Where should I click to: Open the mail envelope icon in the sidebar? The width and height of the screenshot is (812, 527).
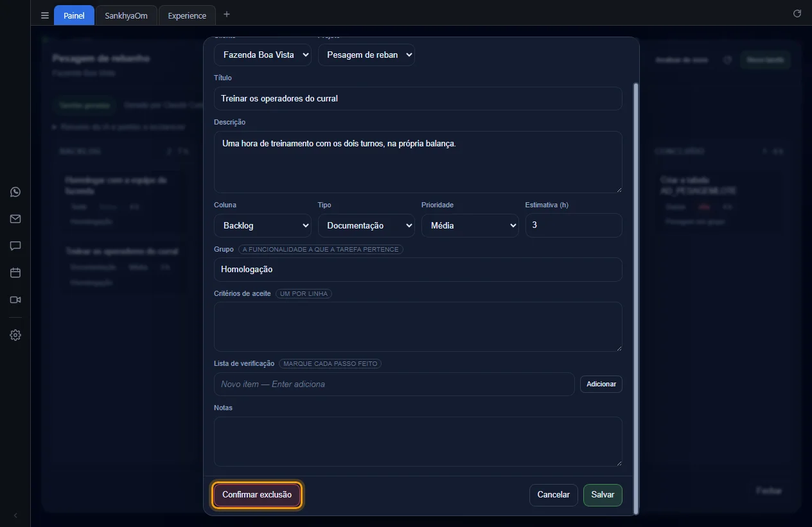click(15, 219)
